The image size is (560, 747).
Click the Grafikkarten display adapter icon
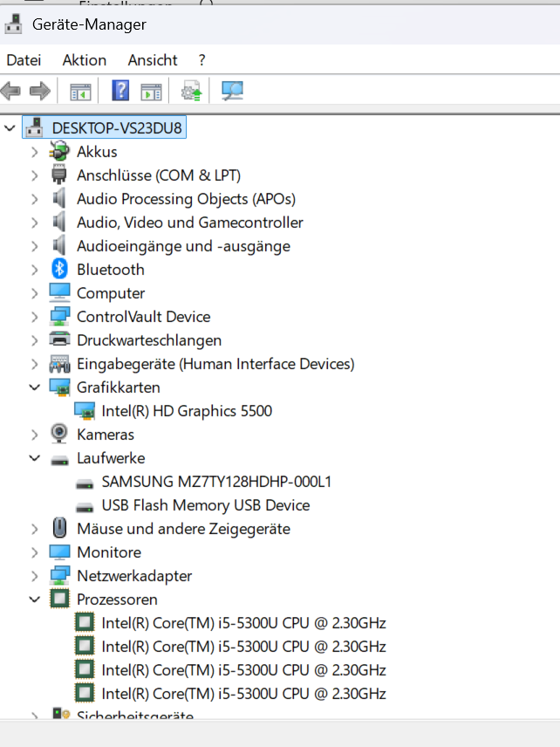pyautogui.click(x=59, y=387)
